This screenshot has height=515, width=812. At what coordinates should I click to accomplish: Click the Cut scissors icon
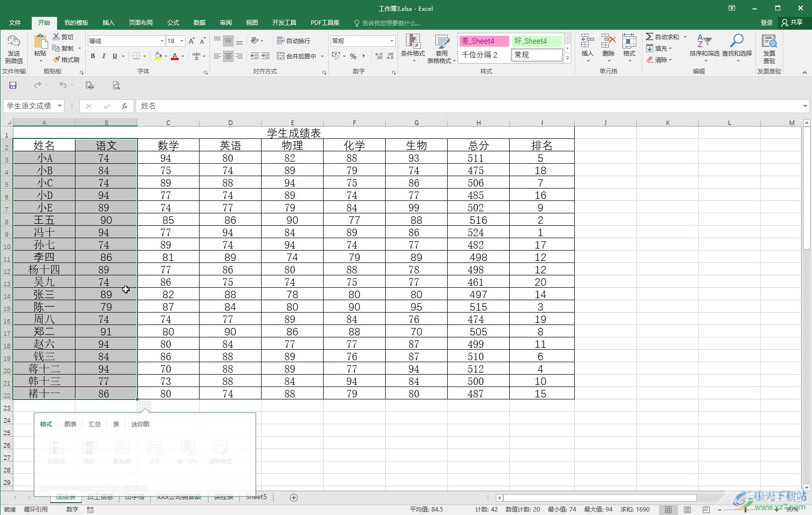point(56,37)
